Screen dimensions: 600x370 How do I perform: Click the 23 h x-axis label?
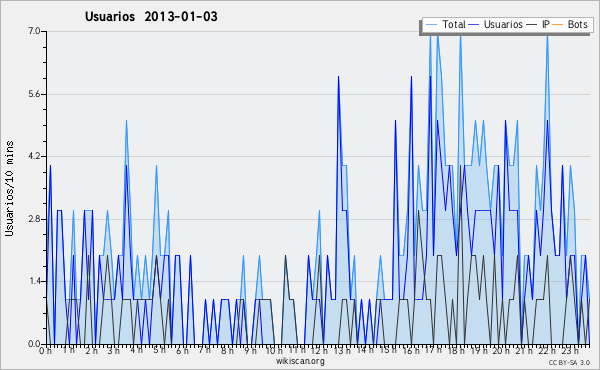click(x=569, y=351)
